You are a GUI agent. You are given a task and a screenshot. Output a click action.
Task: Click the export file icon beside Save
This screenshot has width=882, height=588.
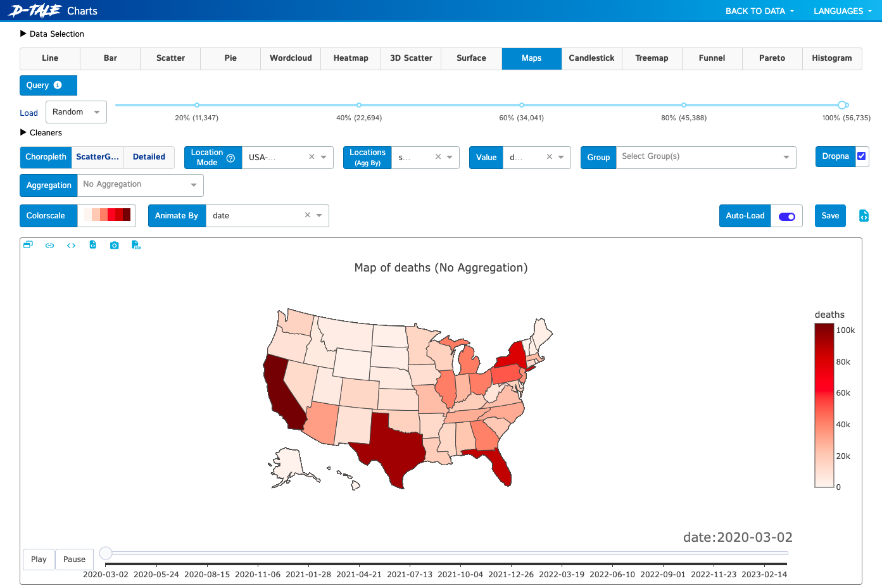[x=864, y=216]
